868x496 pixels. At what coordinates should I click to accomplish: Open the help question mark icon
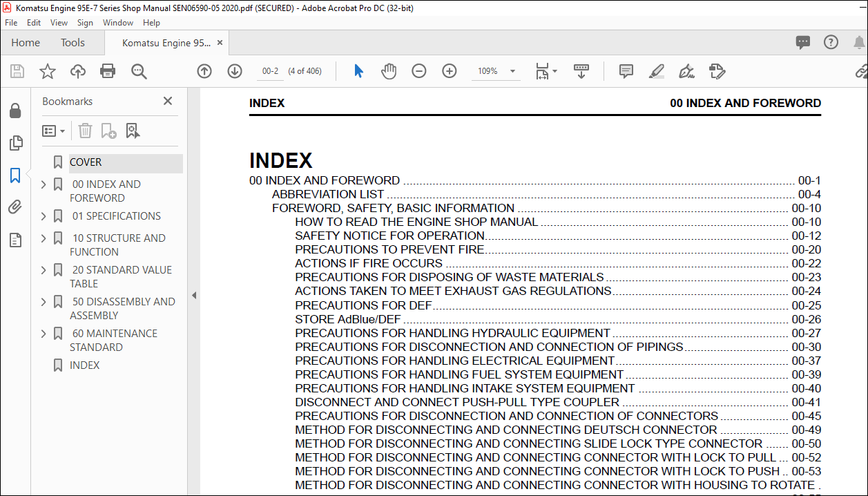(x=831, y=42)
